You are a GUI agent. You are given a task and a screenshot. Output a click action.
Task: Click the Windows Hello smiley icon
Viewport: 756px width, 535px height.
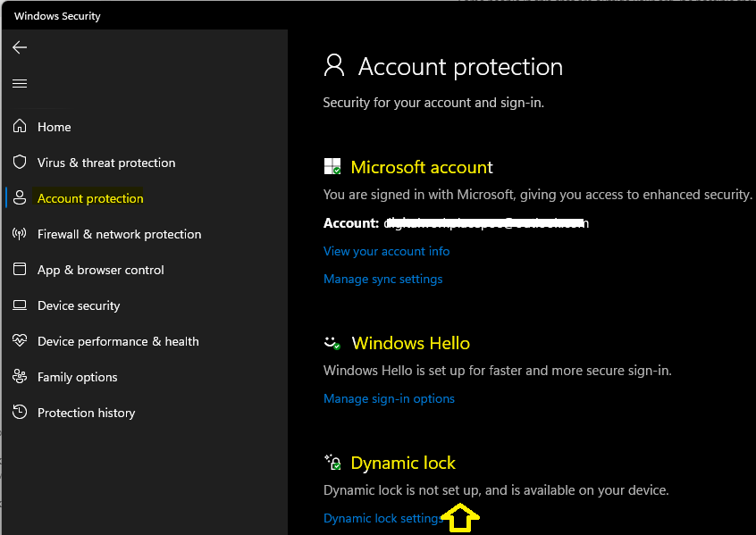pyautogui.click(x=332, y=343)
